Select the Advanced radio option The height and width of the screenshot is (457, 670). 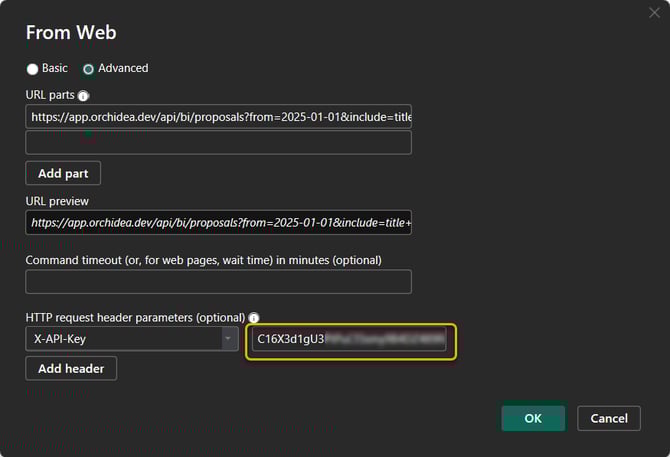89,69
